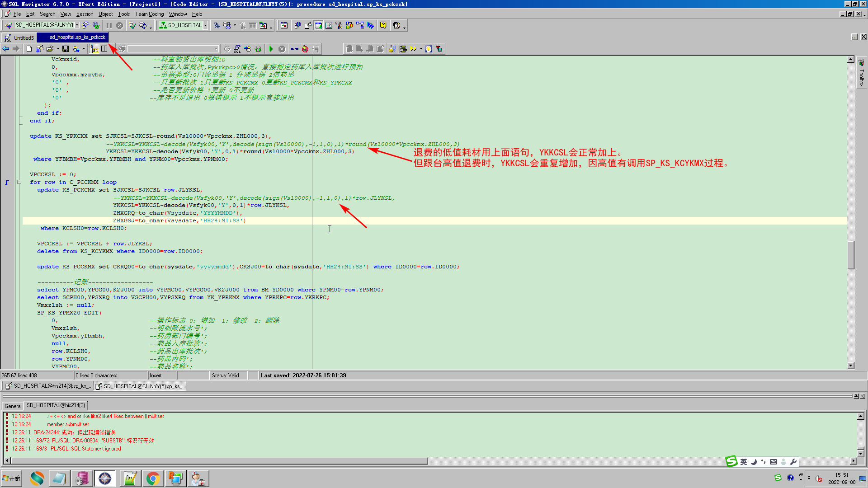Toggle the 'ab' code view mode button
This screenshot has height=488, width=868.
click(x=94, y=49)
